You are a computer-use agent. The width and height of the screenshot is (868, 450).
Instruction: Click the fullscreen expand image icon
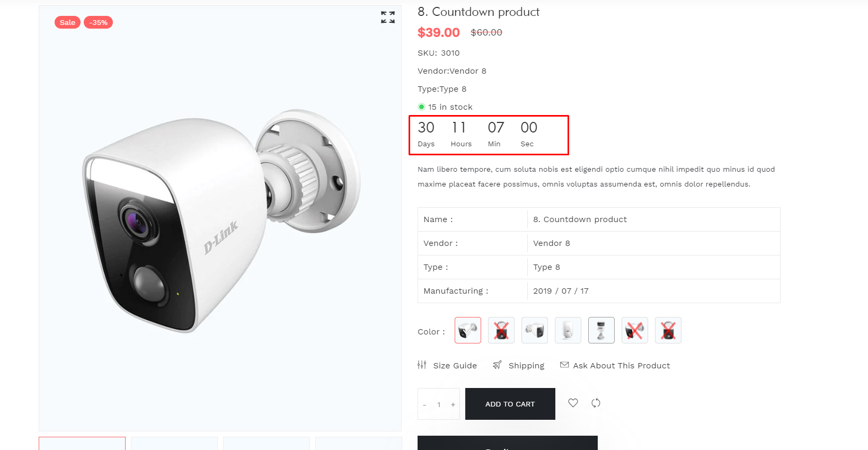[x=388, y=17]
